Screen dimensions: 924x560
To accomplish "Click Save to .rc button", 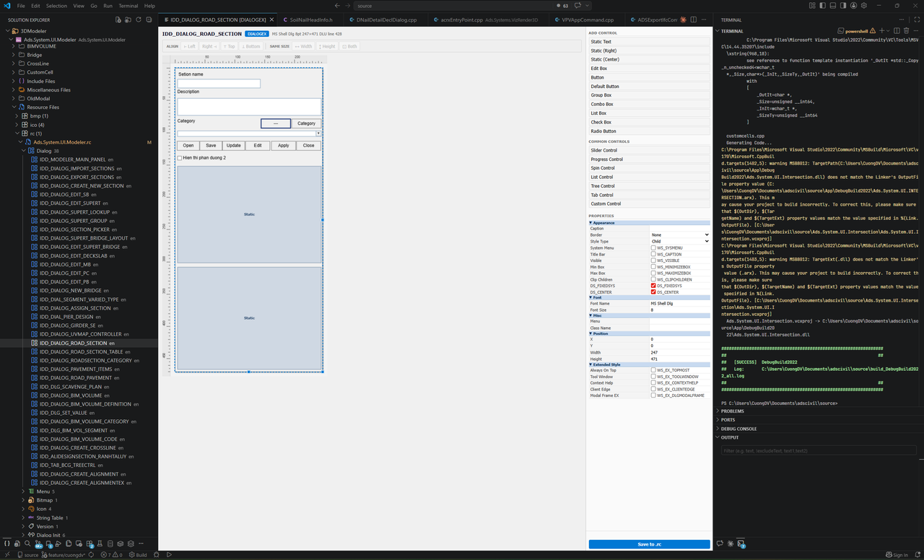I will (649, 544).
